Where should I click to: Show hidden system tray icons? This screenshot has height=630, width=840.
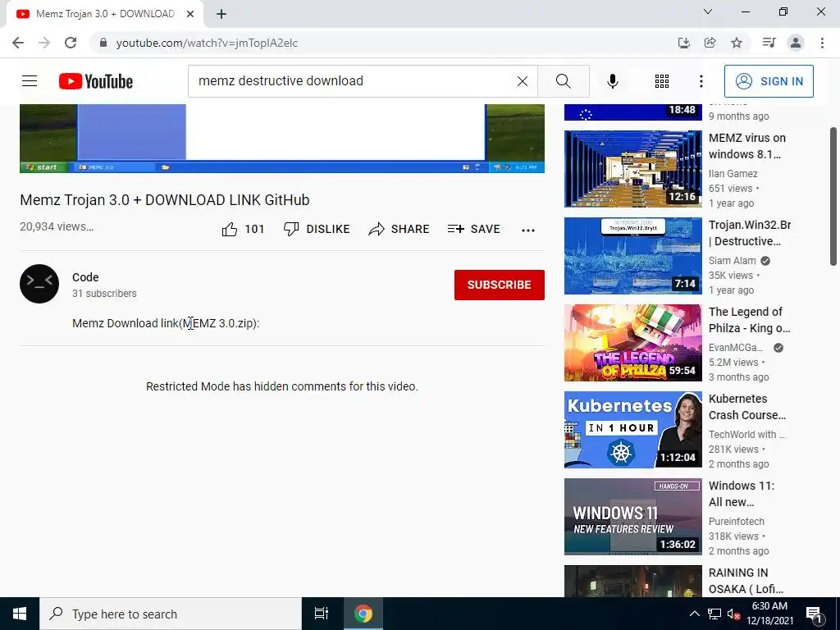point(694,614)
